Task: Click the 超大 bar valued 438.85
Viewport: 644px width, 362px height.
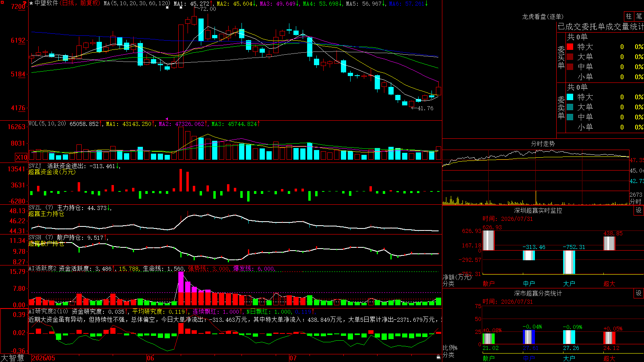Action: [609, 243]
